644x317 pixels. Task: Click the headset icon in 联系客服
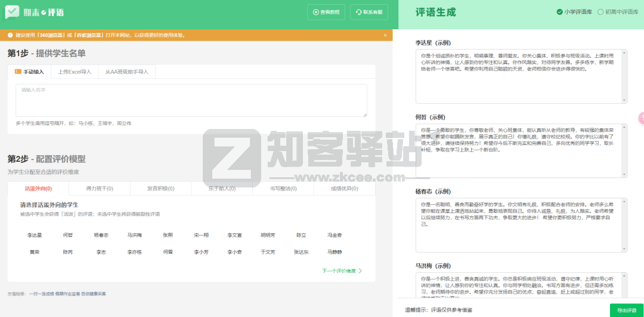[x=358, y=12]
